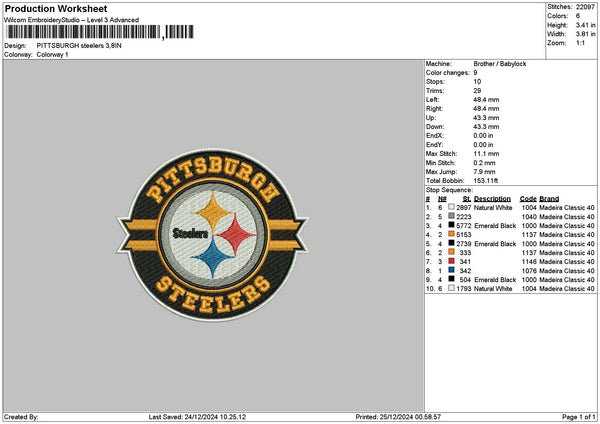Select the Color changes value 9
This screenshot has height=424, width=600.
tap(475, 73)
